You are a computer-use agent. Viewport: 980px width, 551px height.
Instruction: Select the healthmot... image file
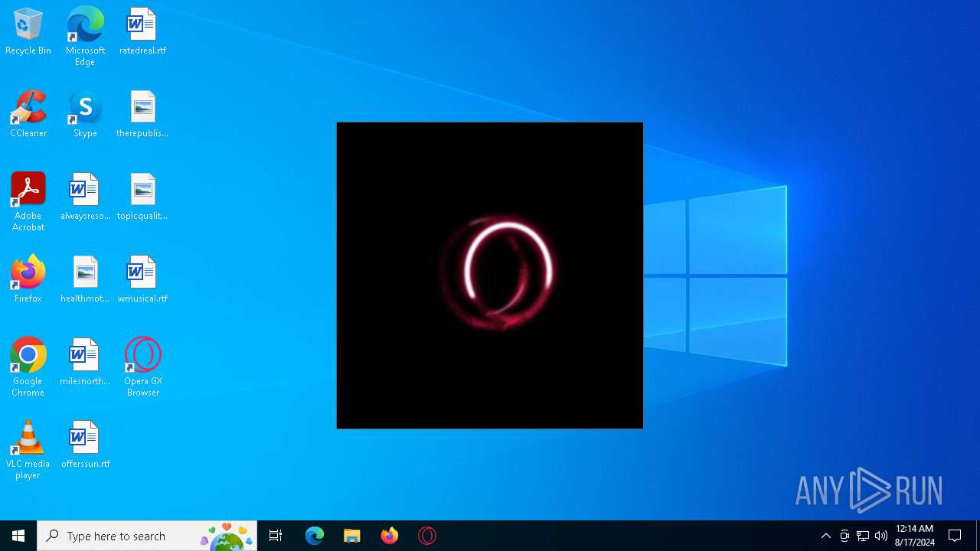[85, 280]
